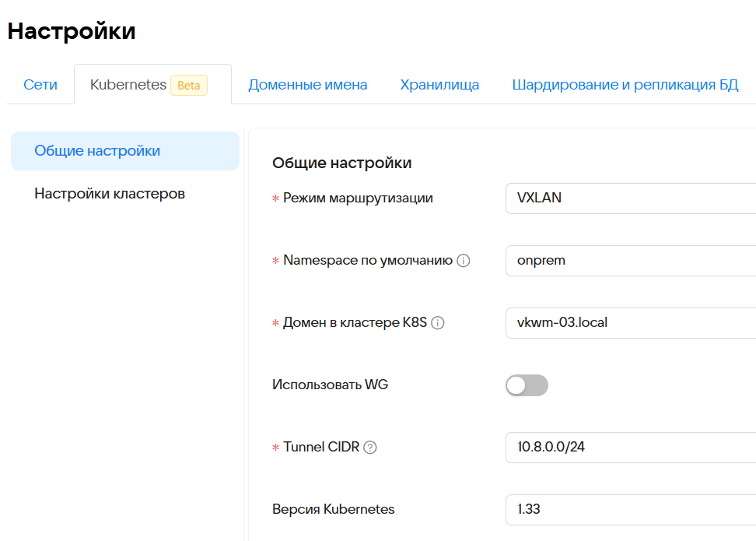Focus the Namespace field containing onprem
Screen dimensions: 756x541
pos(631,261)
